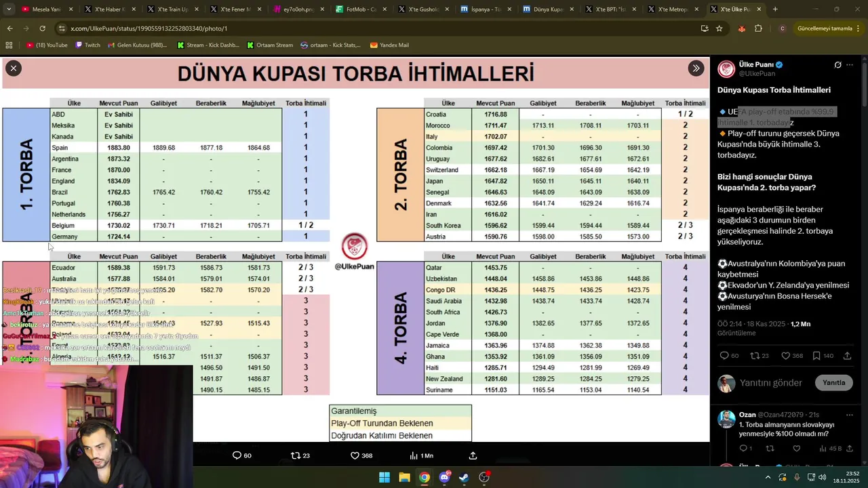Open the Twitch bookmark

[87, 45]
